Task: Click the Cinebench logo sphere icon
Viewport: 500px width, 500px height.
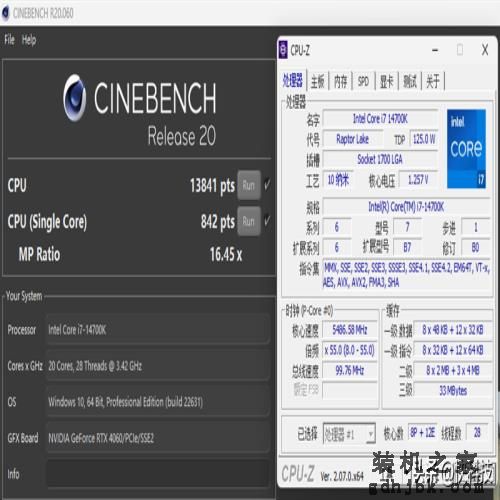Action: pos(75,98)
